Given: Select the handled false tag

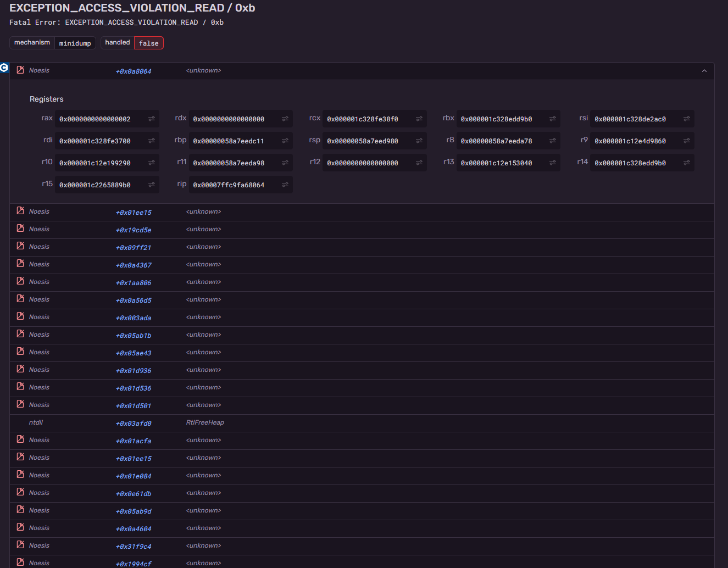Looking at the screenshot, I should click(148, 43).
